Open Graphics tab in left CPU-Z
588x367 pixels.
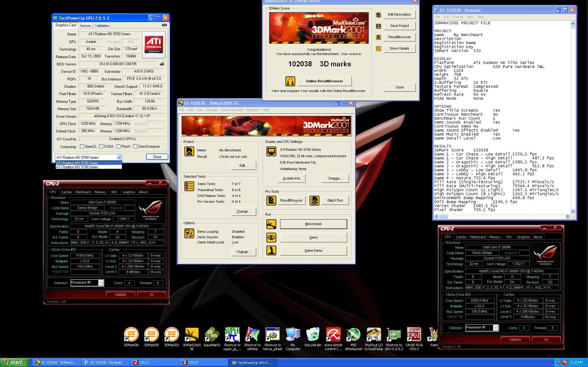click(x=129, y=192)
